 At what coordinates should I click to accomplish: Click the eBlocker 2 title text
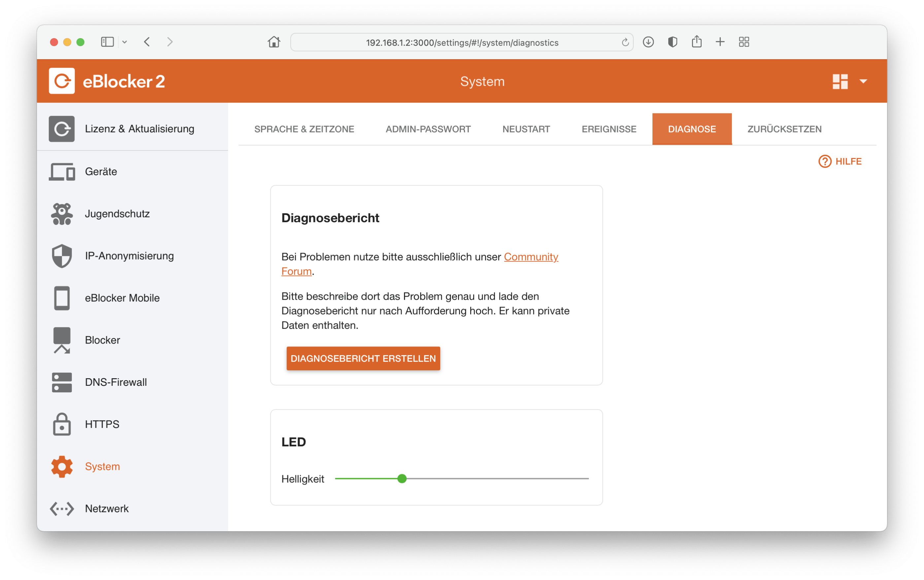[x=123, y=81]
